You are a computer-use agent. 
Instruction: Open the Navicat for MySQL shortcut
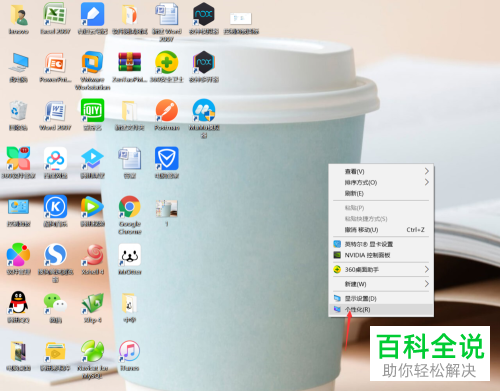92,351
